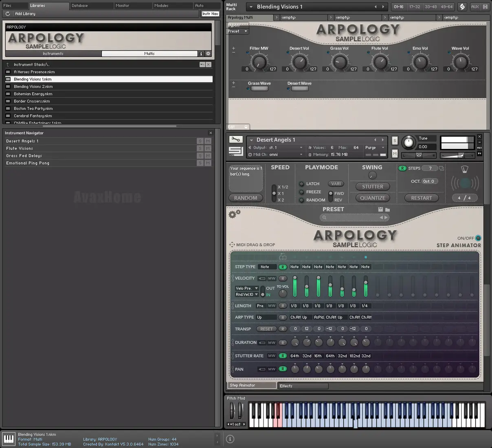This screenshot has width=492, height=448.
Task: Click the step copy icon beside Steps
Action: [441, 168]
